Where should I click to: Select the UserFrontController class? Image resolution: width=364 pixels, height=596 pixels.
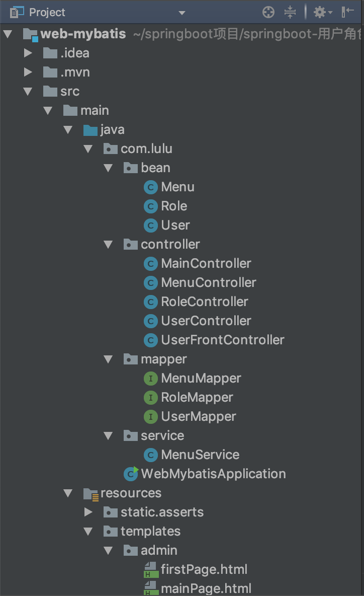(222, 340)
